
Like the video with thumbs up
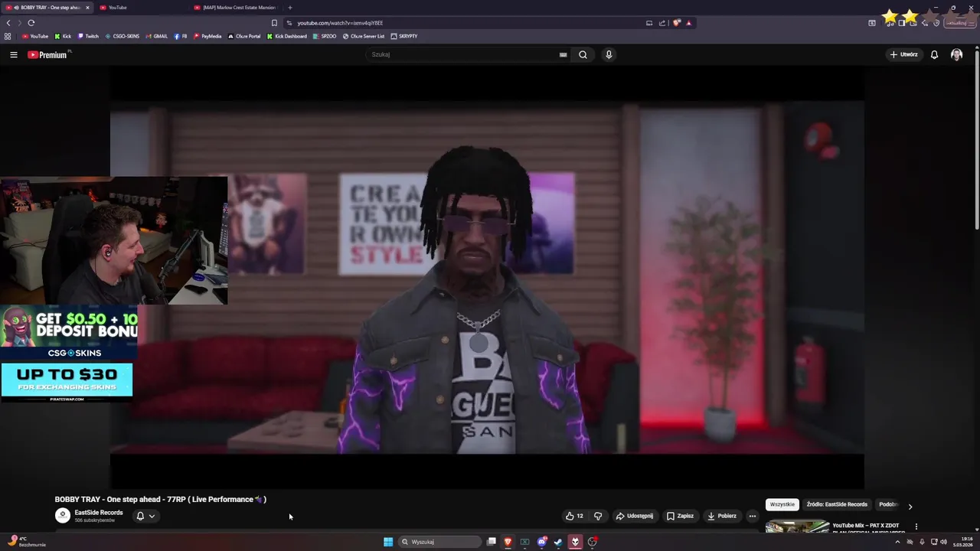tap(574, 516)
